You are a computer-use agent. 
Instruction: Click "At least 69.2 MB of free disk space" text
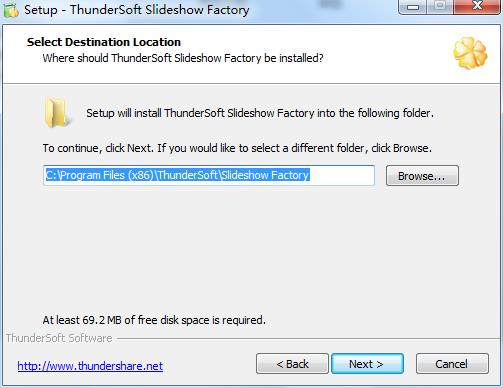click(x=154, y=320)
